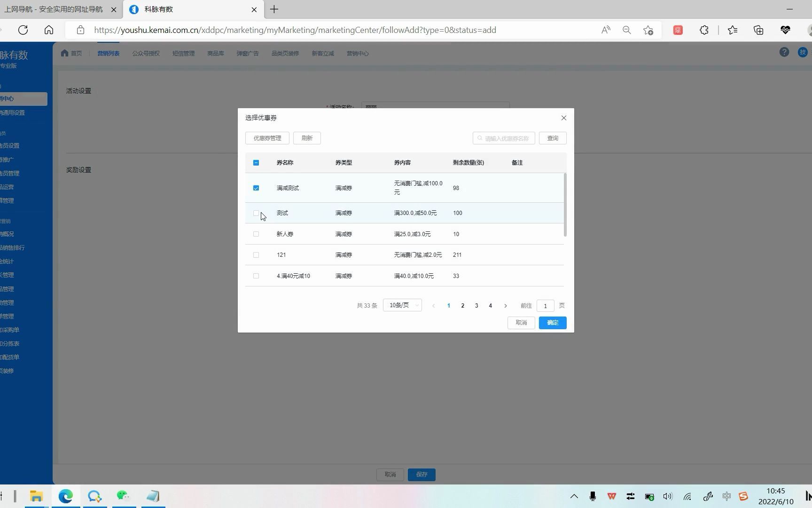Click the site lock icon in address bar
The width and height of the screenshot is (812, 508).
pyautogui.click(x=81, y=30)
